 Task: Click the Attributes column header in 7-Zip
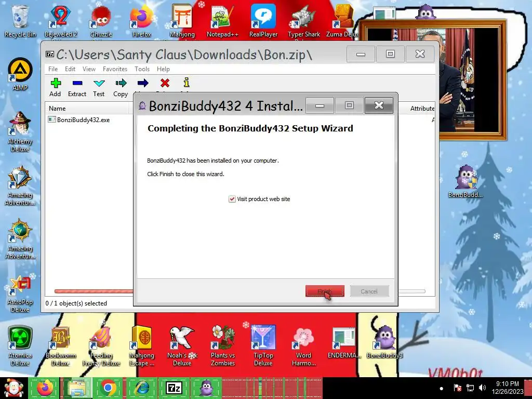pos(422,109)
